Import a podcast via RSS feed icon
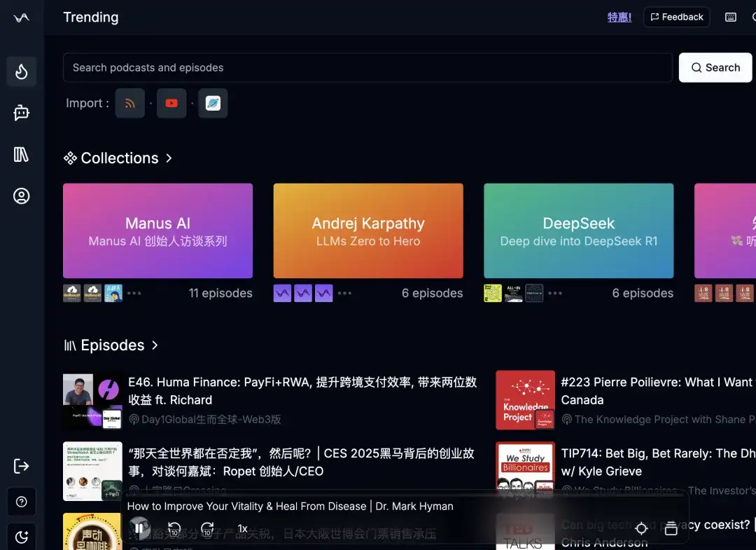The height and width of the screenshot is (550, 756). [129, 103]
